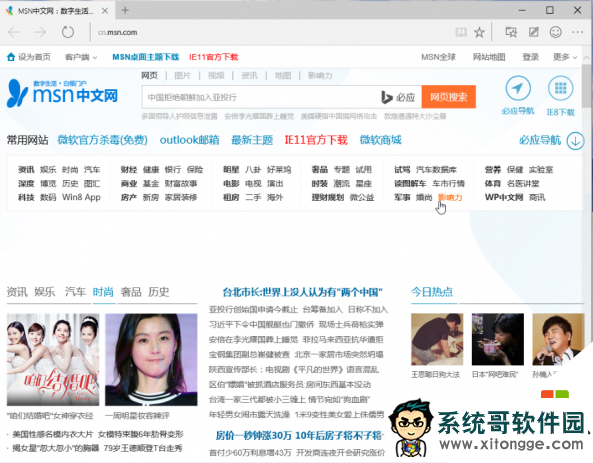This screenshot has width=593, height=463.
Task: Open the 咱们结婚吧 poster thumbnail
Action: 53,359
